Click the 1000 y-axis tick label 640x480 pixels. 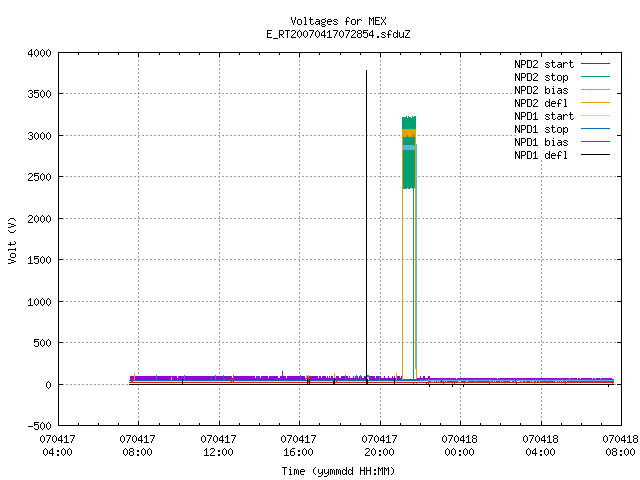pos(40,302)
